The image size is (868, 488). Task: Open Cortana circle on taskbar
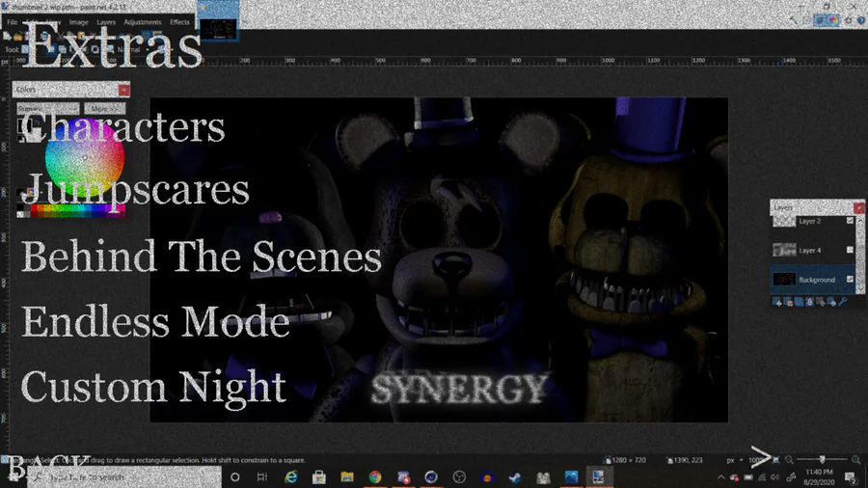click(234, 477)
